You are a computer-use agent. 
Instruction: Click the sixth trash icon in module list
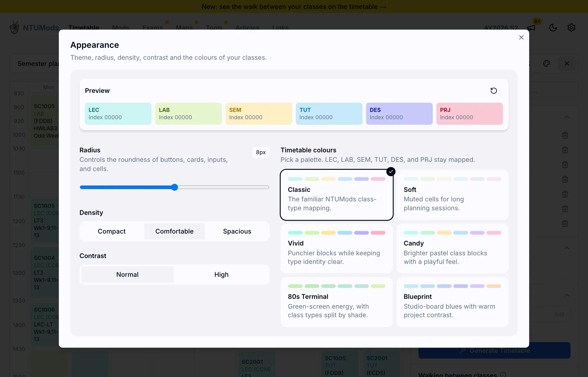point(565,209)
